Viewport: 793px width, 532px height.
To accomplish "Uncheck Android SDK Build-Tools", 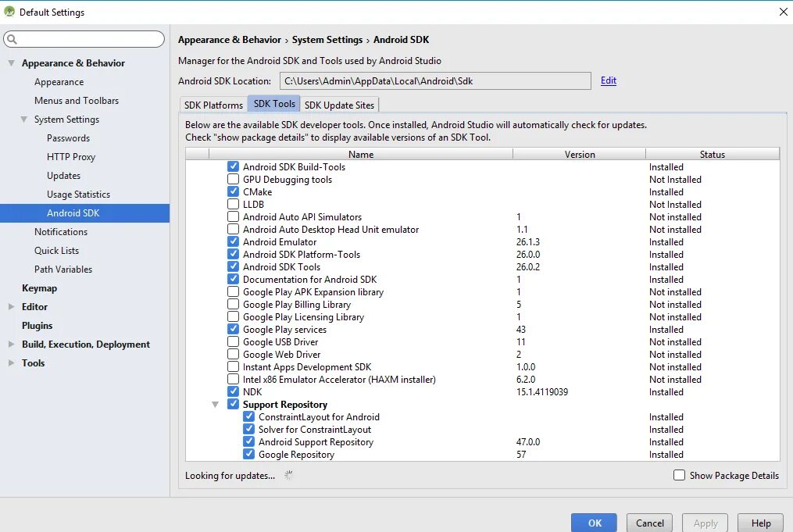I will (233, 166).
